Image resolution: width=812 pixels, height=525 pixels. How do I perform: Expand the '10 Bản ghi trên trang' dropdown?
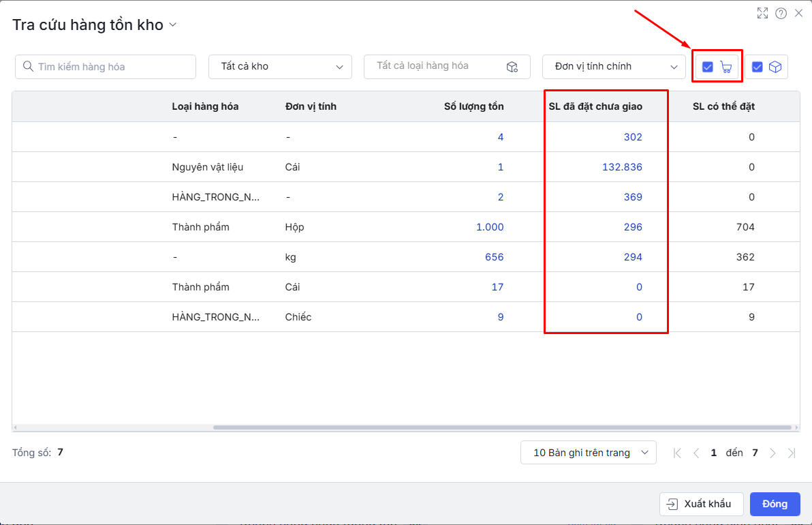588,453
